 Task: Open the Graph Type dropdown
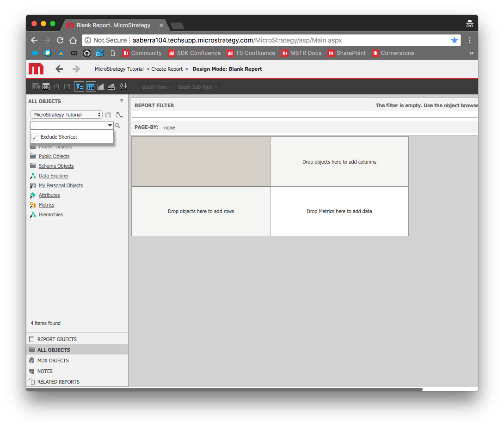point(157,87)
